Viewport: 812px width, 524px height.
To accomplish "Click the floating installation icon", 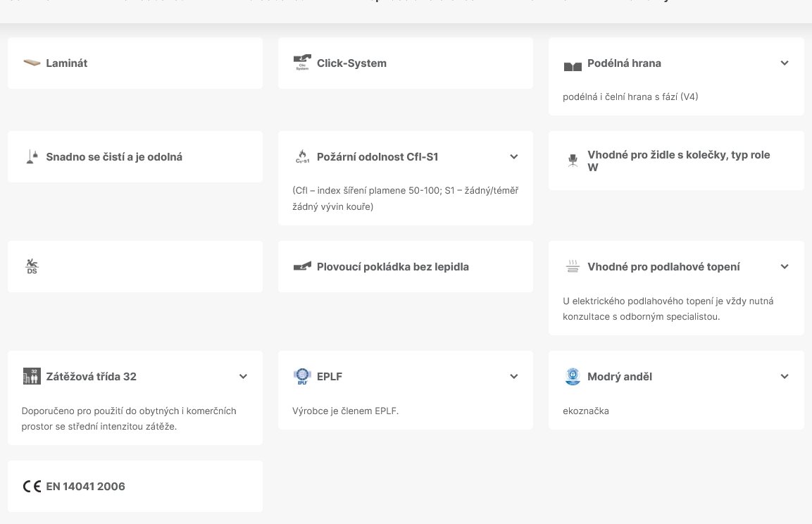I will (x=302, y=267).
